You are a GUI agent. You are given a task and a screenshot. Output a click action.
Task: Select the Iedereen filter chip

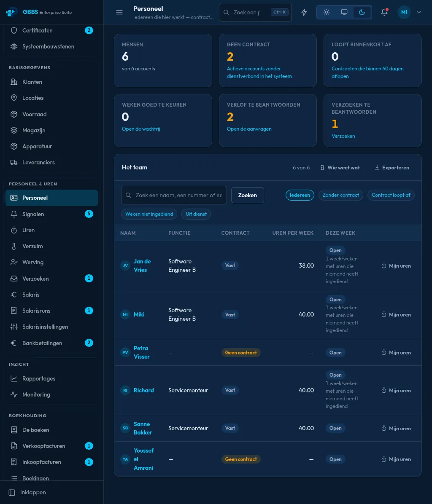click(x=300, y=195)
